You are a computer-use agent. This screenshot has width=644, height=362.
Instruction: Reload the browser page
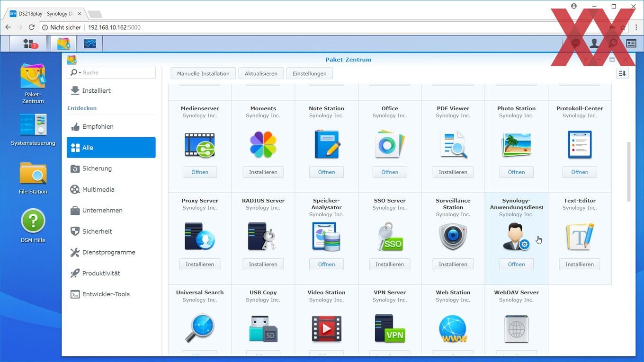click(x=31, y=27)
